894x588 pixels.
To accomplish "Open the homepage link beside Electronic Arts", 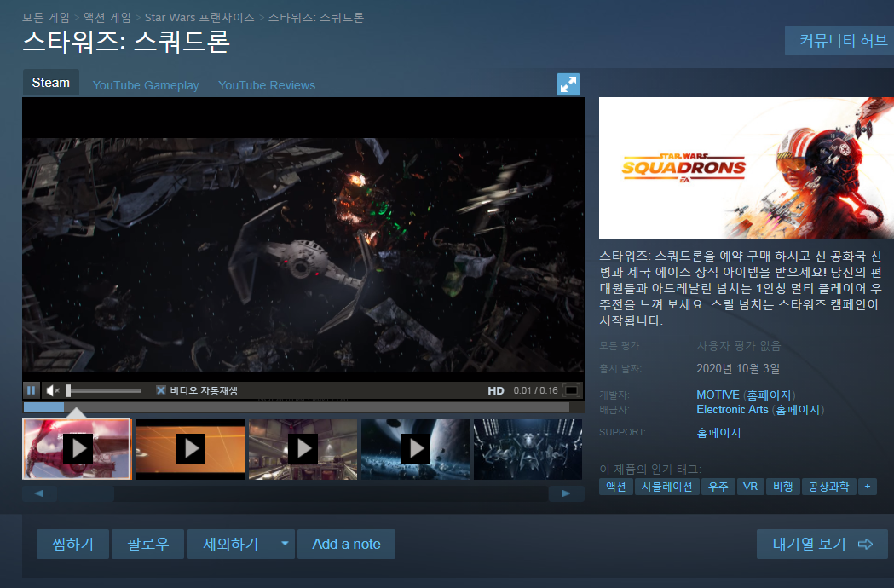I will point(798,410).
